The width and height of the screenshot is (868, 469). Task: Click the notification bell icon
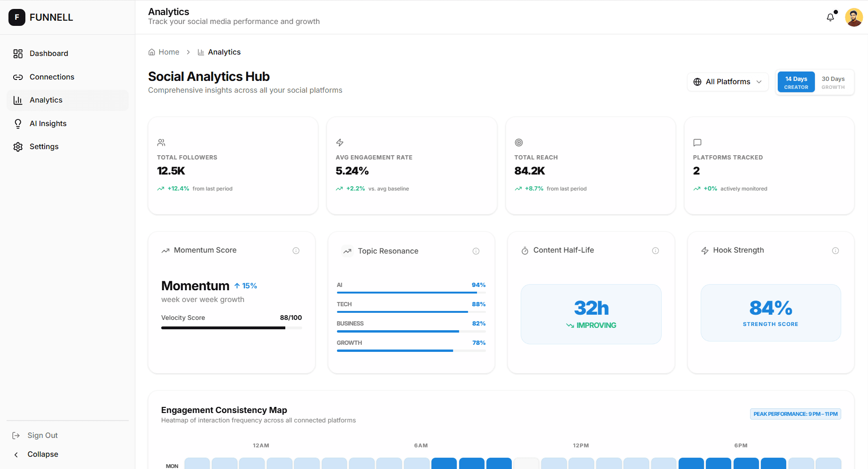click(830, 17)
